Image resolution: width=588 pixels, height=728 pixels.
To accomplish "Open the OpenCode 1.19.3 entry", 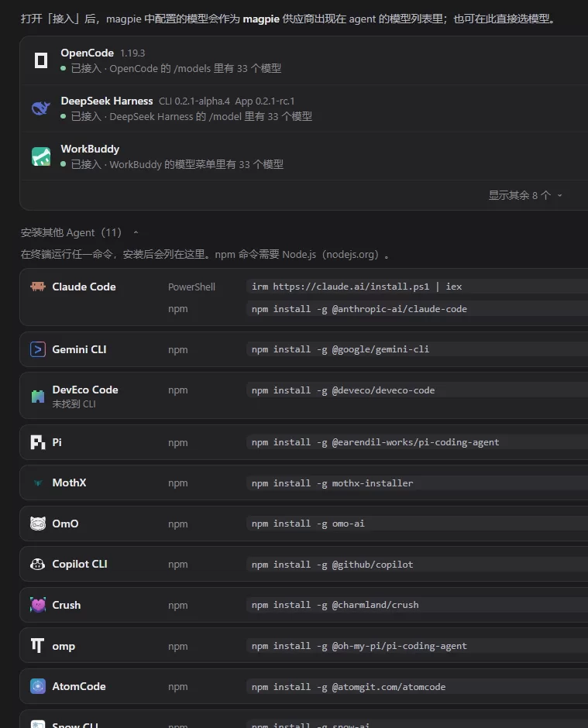I will pos(304,60).
